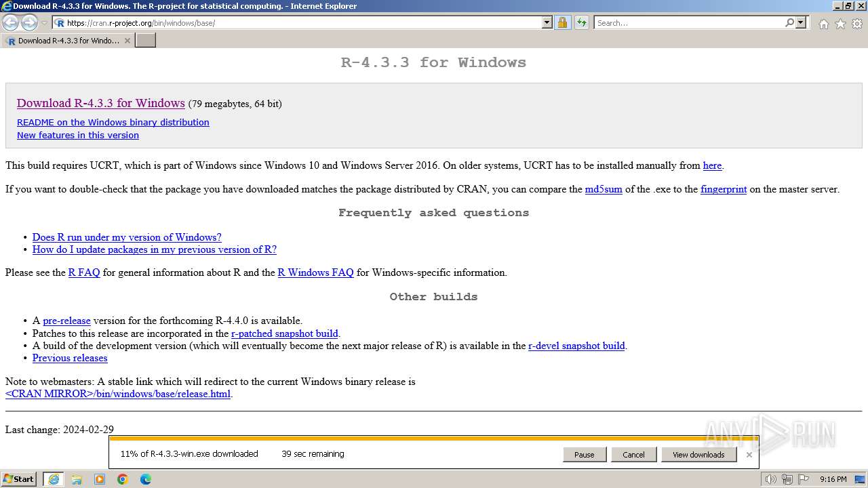Click the Search box in toolbar

(x=688, y=23)
